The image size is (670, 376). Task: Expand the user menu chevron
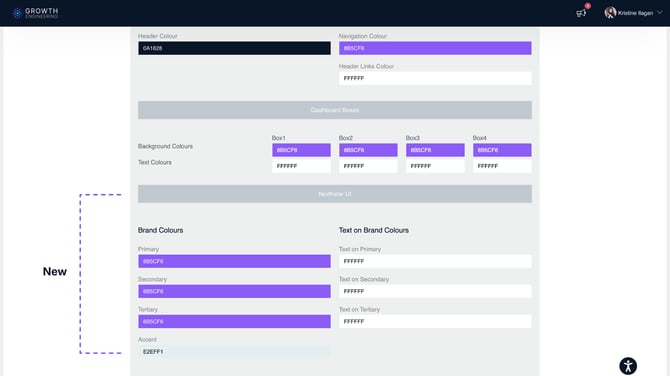(x=660, y=13)
